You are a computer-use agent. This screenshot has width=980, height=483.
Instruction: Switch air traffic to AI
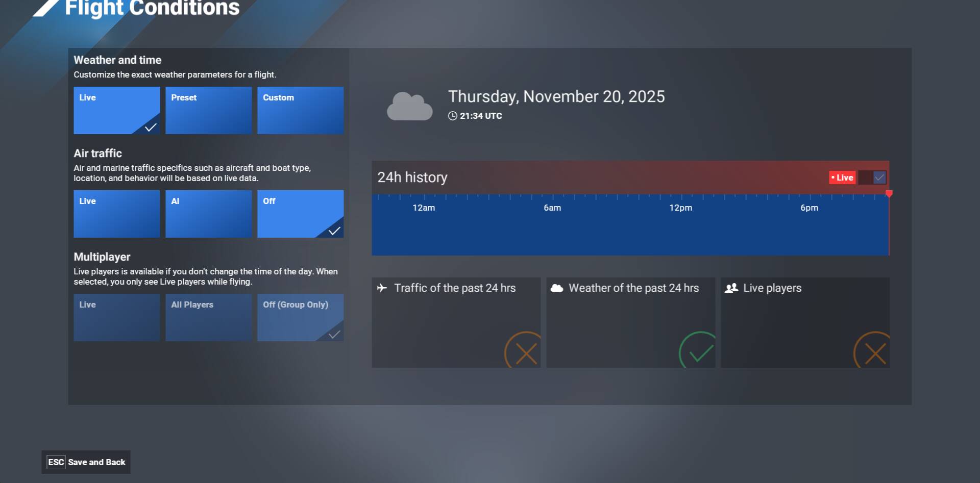pos(208,214)
